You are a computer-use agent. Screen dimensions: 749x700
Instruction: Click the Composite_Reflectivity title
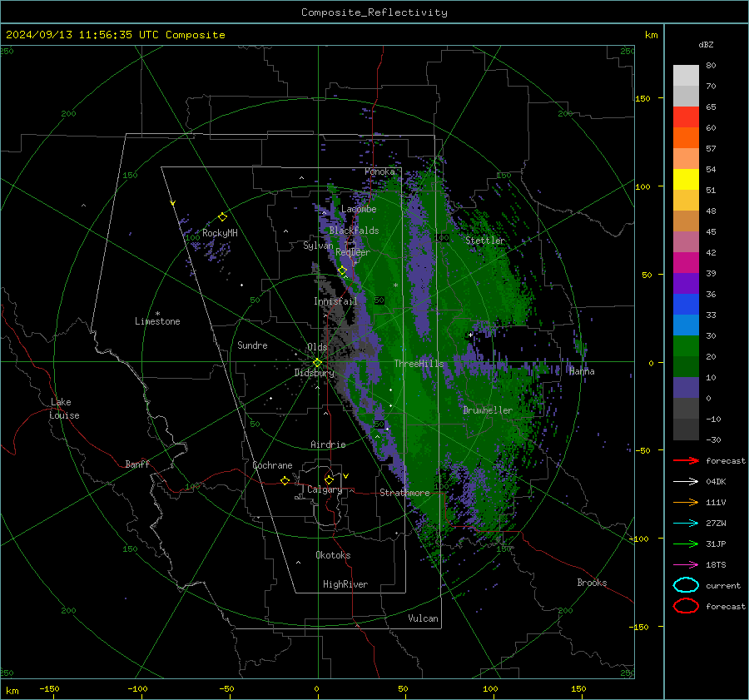point(374,12)
